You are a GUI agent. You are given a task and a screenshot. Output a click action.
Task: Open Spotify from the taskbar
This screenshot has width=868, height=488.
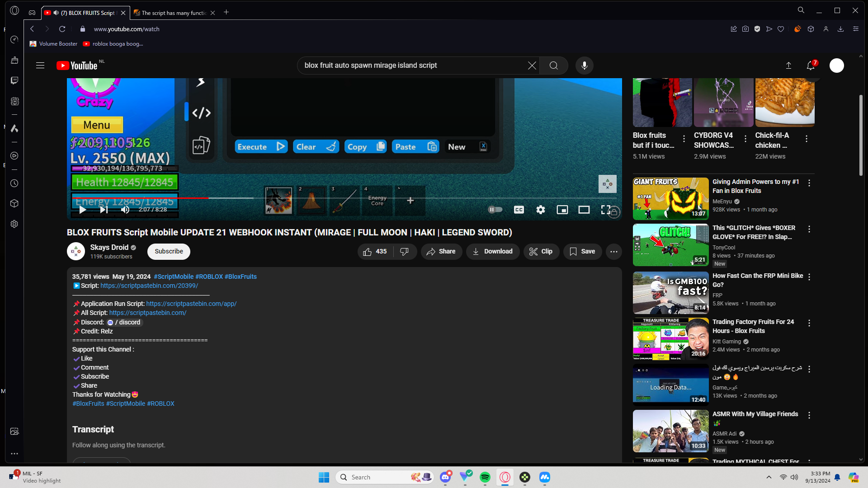(485, 477)
